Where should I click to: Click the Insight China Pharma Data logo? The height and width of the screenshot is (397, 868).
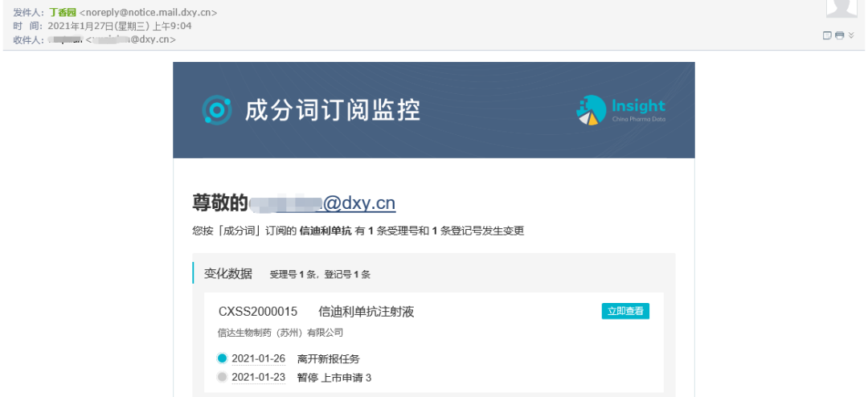click(x=620, y=109)
